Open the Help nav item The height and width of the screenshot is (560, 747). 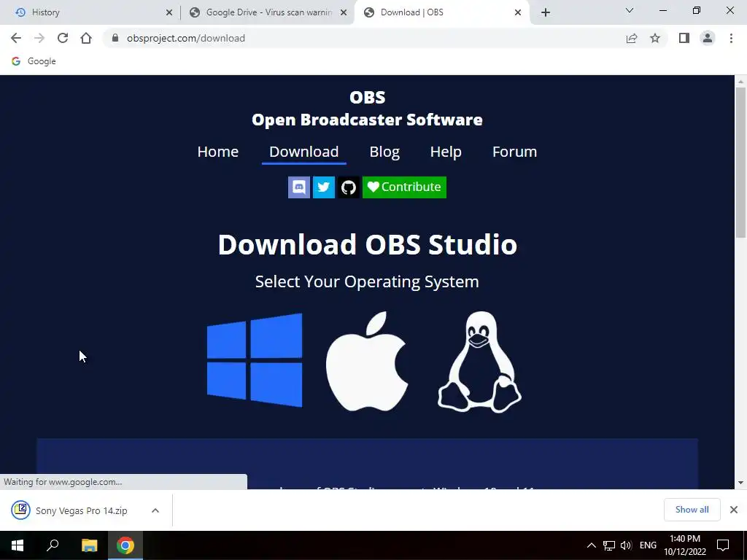click(x=446, y=152)
